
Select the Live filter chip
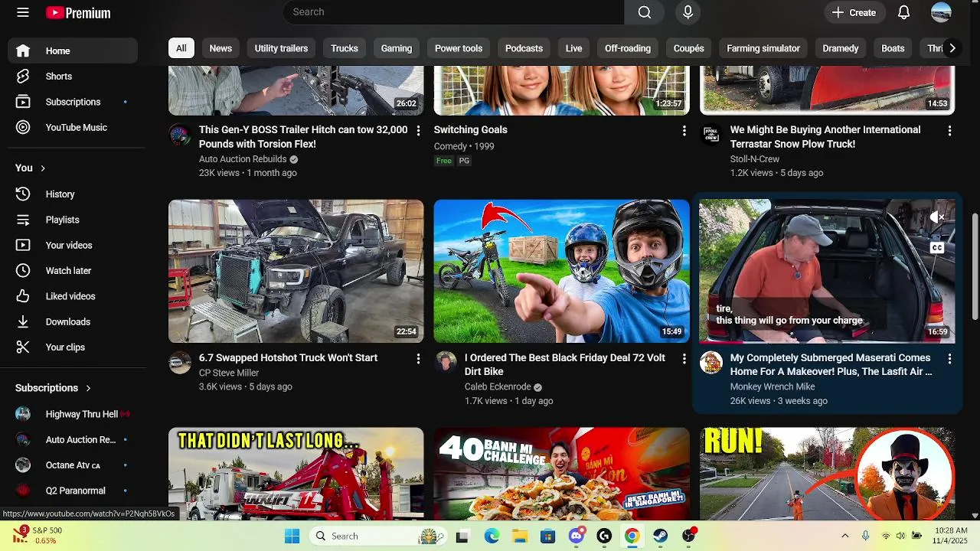573,48
